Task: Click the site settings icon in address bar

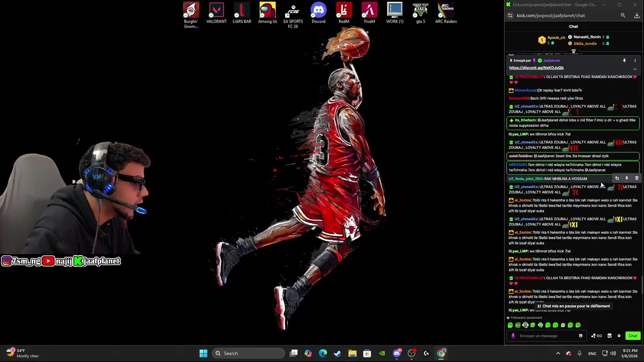Action: click(510, 16)
